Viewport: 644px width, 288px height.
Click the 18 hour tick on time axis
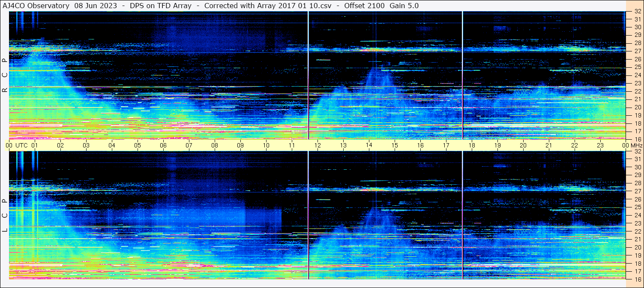pos(472,145)
